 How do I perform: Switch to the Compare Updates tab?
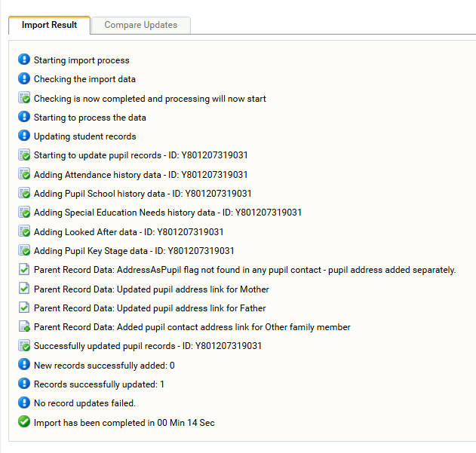141,25
